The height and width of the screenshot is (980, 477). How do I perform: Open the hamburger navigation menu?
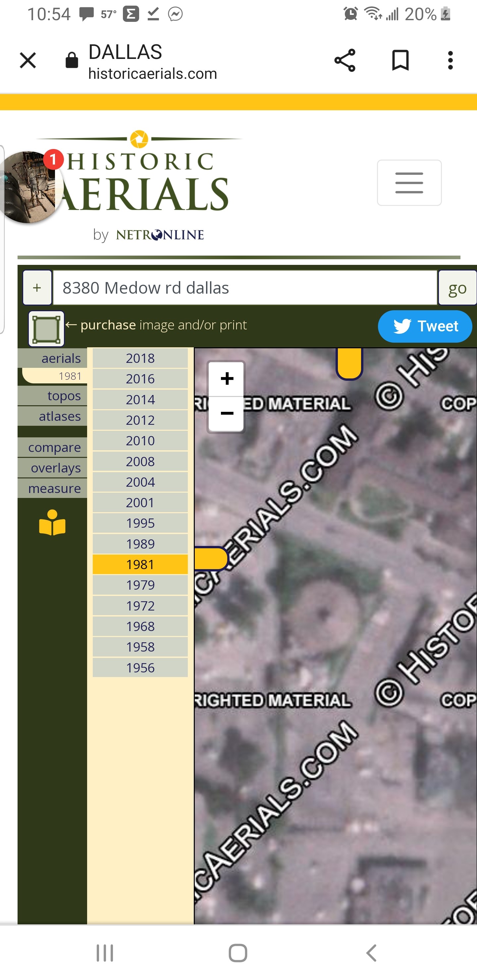(409, 183)
